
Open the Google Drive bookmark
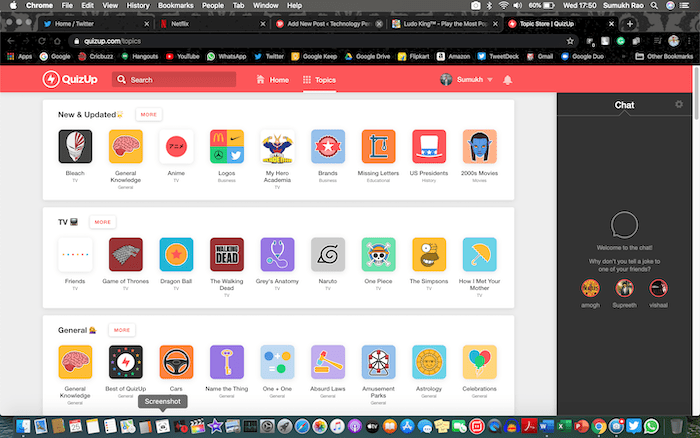367,56
